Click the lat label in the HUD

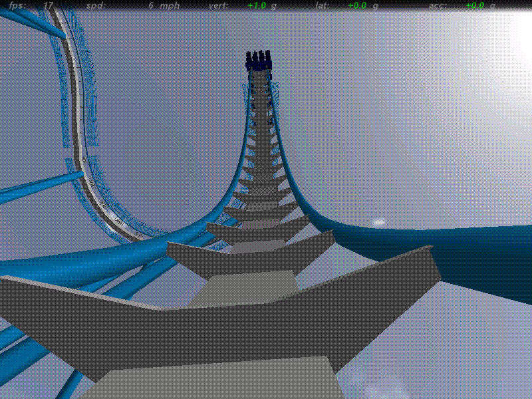click(x=322, y=6)
